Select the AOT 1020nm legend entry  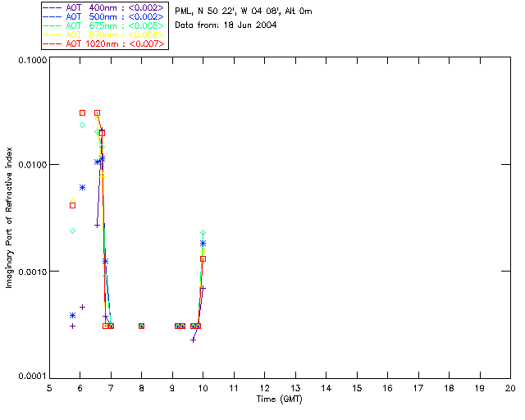pos(104,43)
